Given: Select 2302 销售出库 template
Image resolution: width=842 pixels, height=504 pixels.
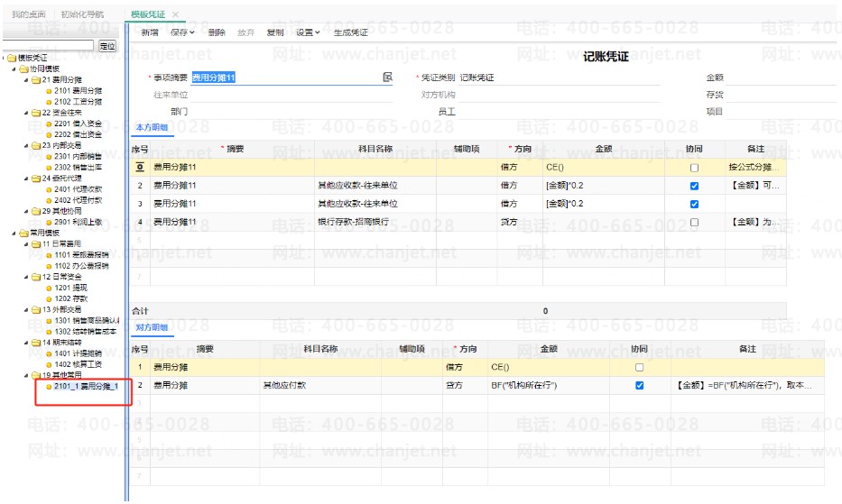Looking at the screenshot, I should pos(78,168).
